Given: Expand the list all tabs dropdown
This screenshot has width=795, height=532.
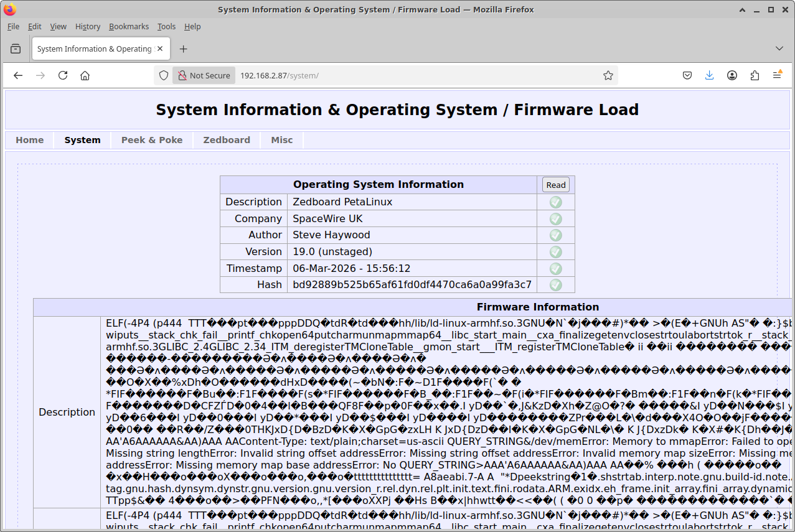Looking at the screenshot, I should (x=779, y=49).
